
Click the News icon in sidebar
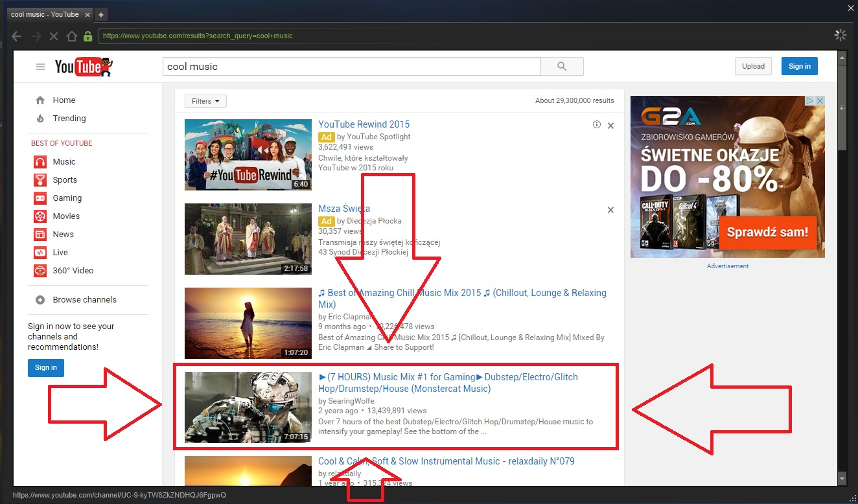[x=40, y=235]
